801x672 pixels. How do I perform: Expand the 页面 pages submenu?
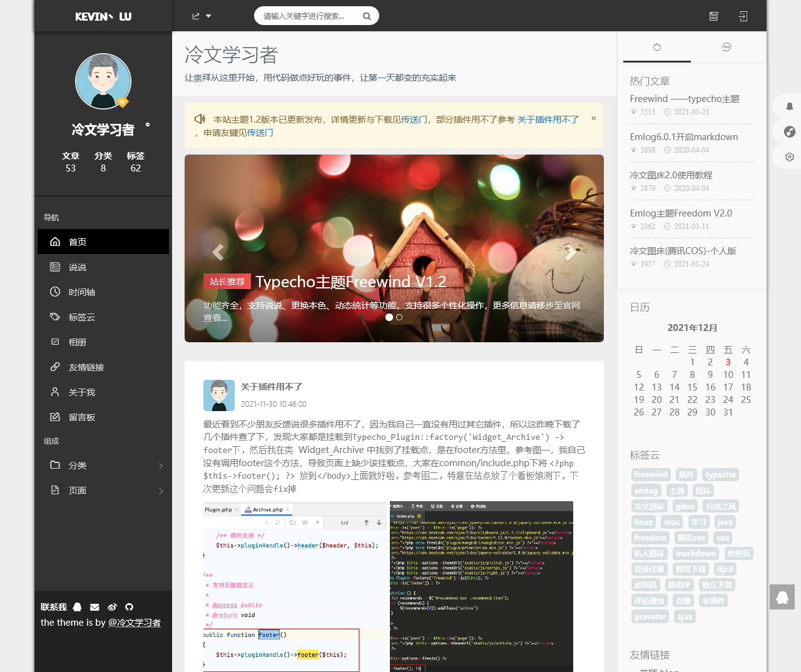coord(103,491)
